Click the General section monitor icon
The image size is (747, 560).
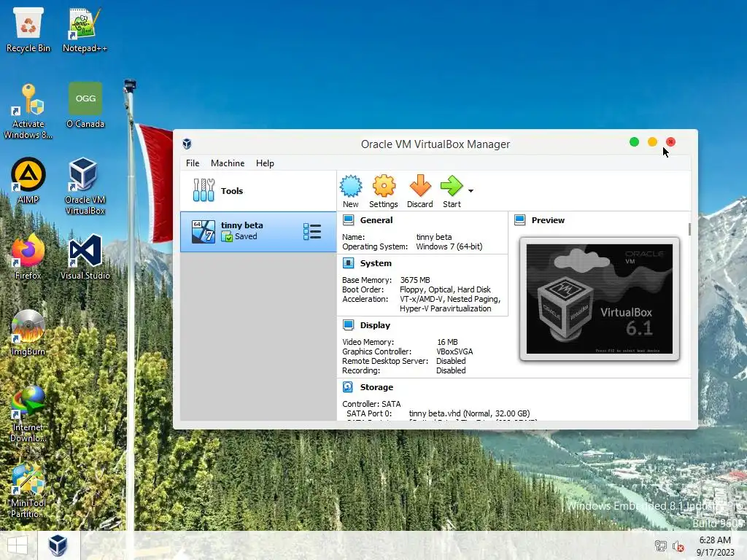pos(348,220)
